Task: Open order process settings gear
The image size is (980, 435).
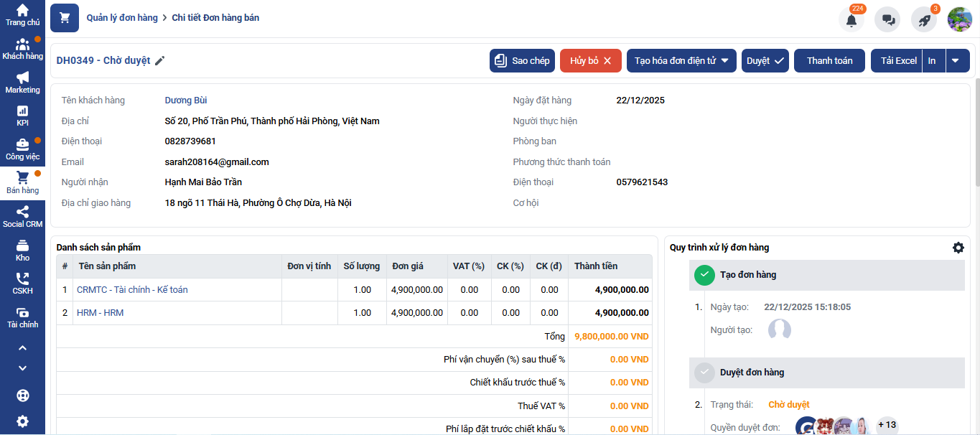Action: coord(958,248)
